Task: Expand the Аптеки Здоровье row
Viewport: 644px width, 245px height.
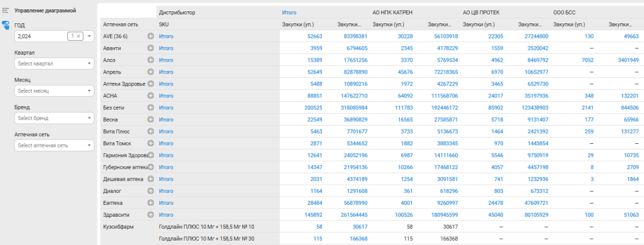Action: [151, 84]
